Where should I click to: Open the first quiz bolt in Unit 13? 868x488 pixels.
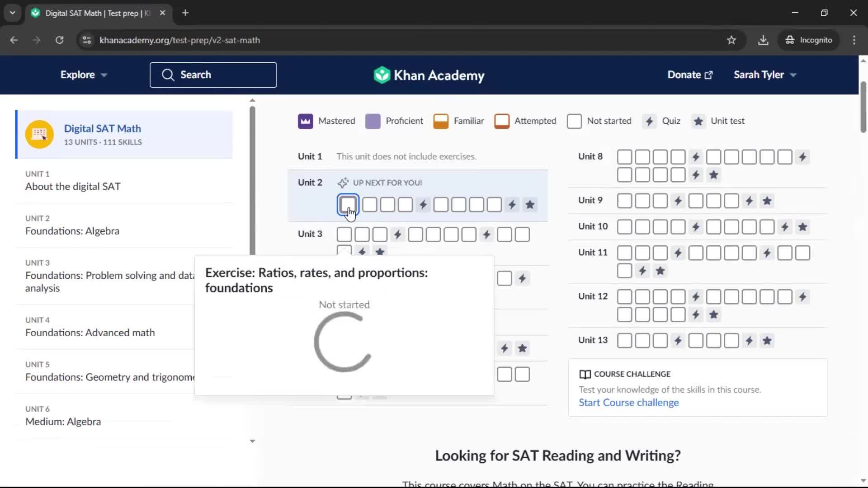[x=678, y=341]
